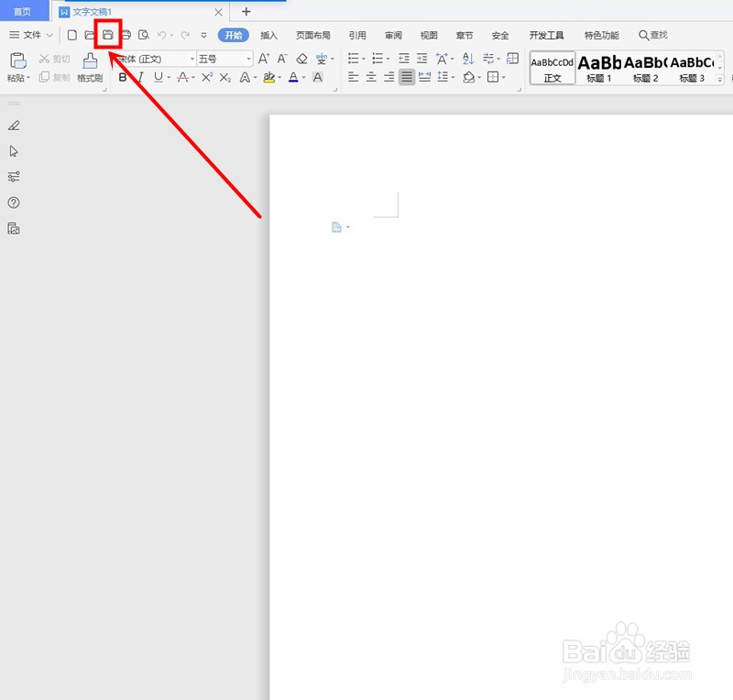Open text effects outlined A icon
The image size is (733, 700).
coord(245,77)
